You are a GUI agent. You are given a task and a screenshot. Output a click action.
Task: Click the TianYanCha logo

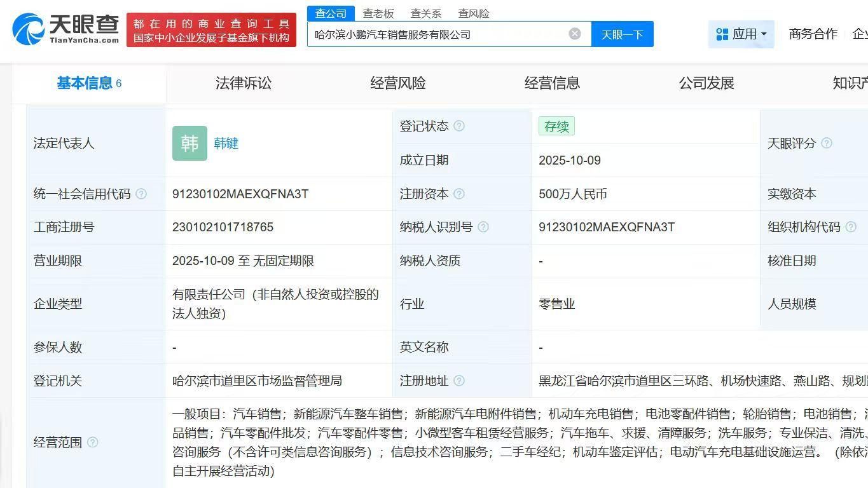pyautogui.click(x=65, y=29)
